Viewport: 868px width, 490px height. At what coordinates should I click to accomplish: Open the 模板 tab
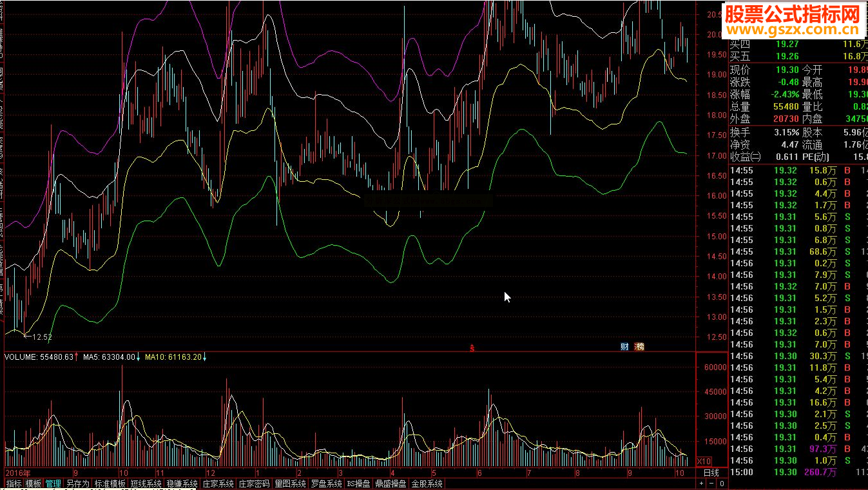coord(33,483)
